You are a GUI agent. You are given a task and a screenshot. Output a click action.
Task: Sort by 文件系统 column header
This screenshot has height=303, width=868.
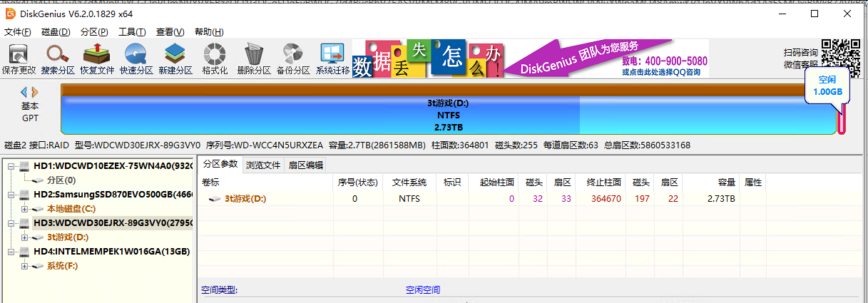pyautogui.click(x=409, y=183)
